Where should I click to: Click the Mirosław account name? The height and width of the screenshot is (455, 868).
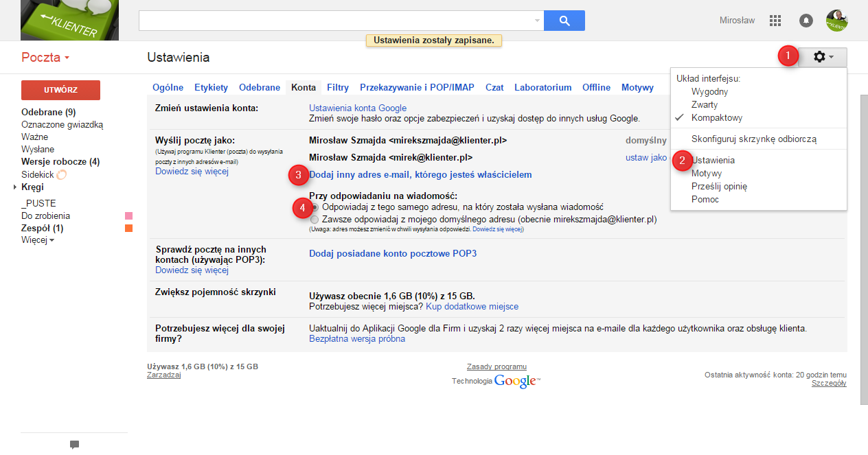pos(737,21)
